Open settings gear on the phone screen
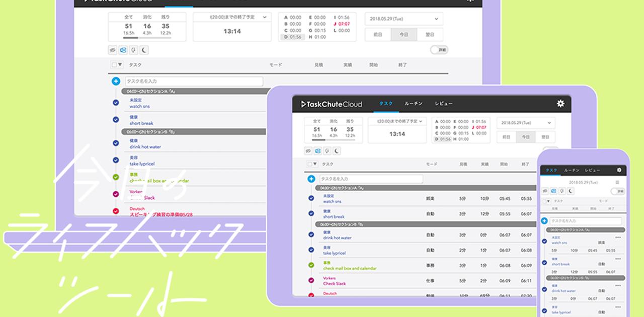 tap(619, 170)
